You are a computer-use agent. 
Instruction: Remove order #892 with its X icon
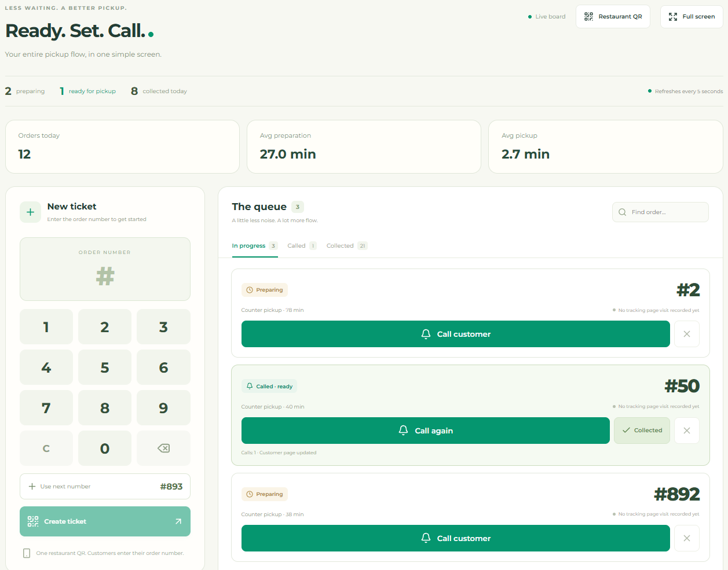[x=687, y=538]
